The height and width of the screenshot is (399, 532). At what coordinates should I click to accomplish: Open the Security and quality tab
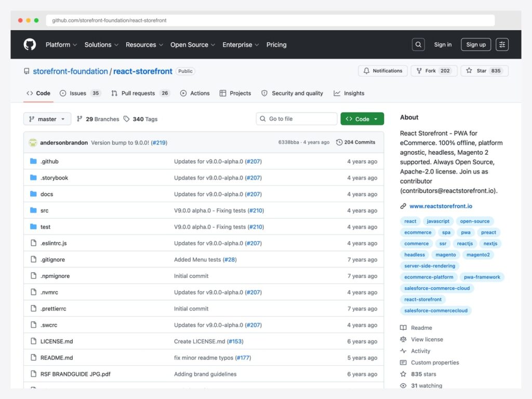(x=292, y=94)
